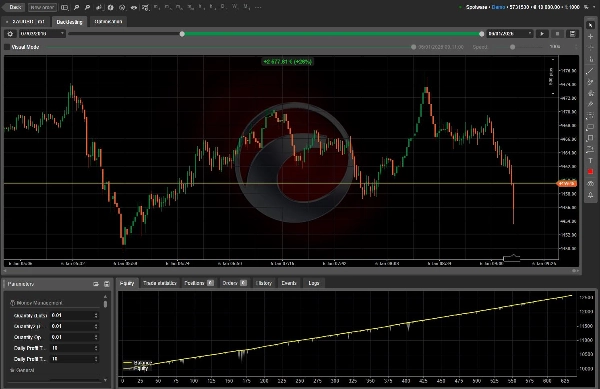Switch to the Equity tab
600x389 pixels.
point(127,283)
